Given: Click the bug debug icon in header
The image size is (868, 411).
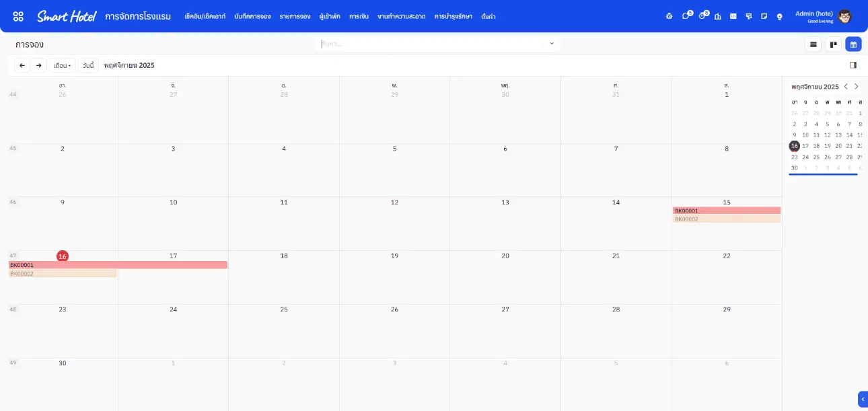Looking at the screenshot, I should pos(669,16).
